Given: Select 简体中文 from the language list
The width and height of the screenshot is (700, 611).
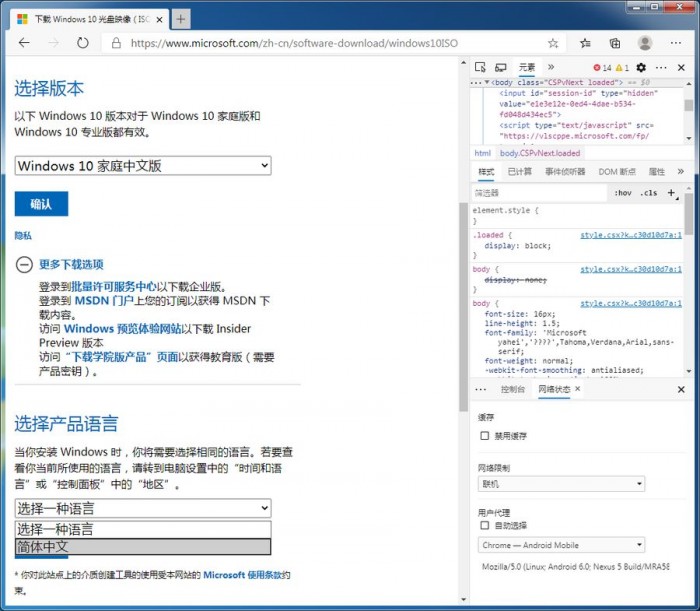Looking at the screenshot, I should 143,547.
